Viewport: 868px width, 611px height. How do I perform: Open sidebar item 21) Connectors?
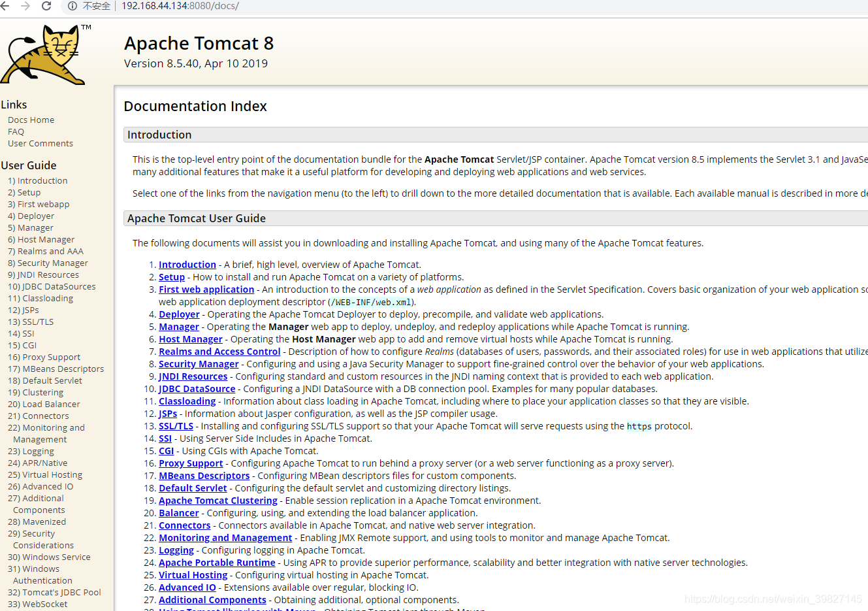(38, 416)
